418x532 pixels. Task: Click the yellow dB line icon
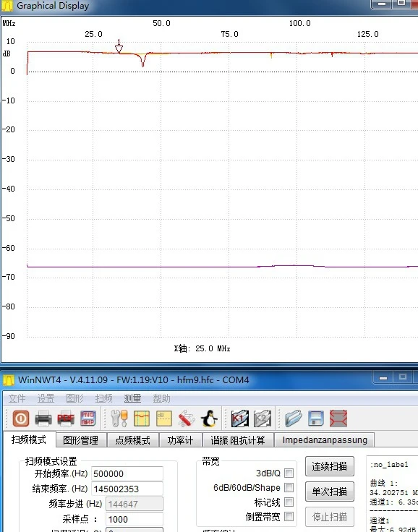164,419
